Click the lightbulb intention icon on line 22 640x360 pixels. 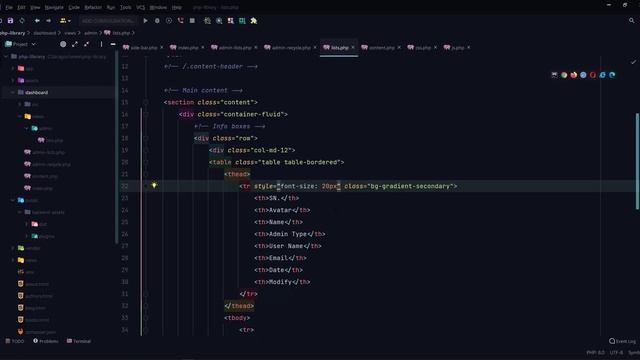tap(154, 186)
